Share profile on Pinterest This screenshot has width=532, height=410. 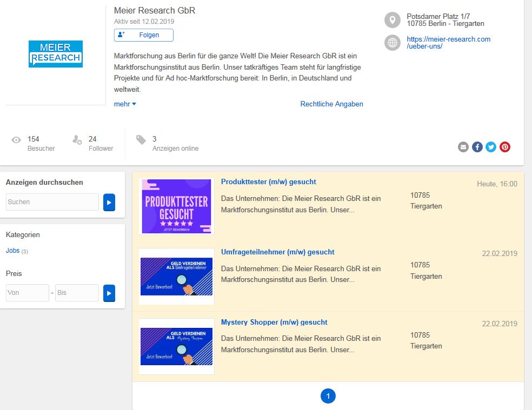(505, 147)
